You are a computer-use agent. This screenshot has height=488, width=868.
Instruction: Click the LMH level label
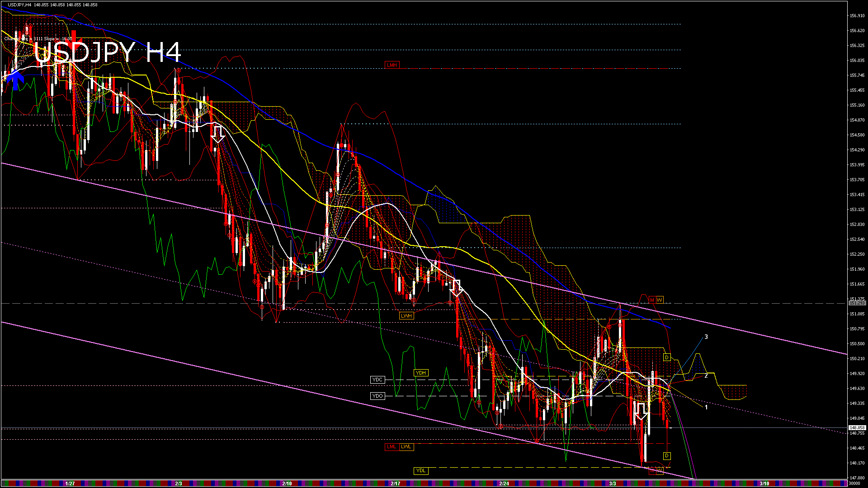coord(392,65)
